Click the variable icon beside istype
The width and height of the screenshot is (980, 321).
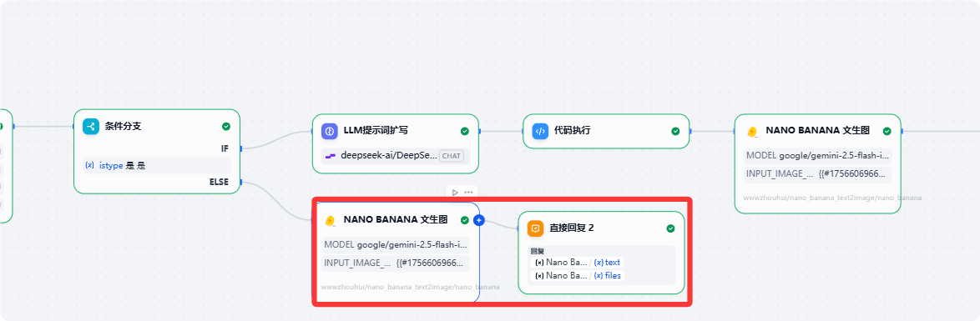click(89, 165)
